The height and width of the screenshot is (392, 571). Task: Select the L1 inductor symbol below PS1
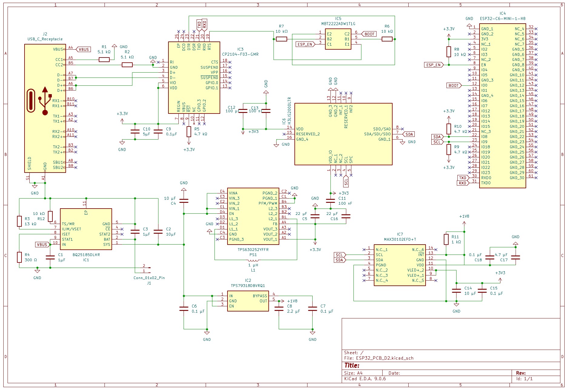click(253, 260)
